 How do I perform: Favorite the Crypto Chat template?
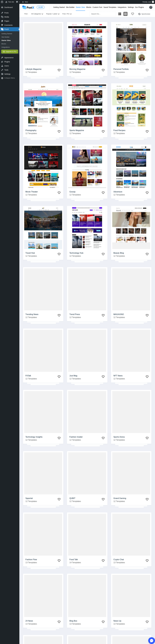pos(147,561)
